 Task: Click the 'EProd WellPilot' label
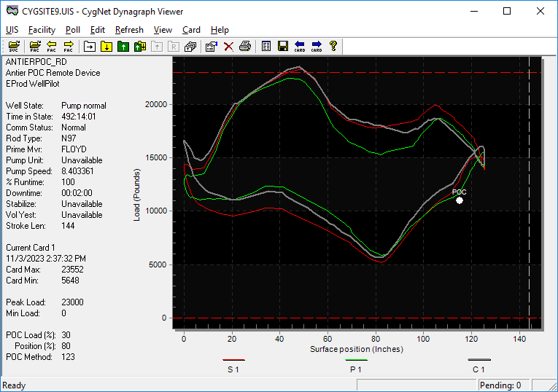coord(33,84)
